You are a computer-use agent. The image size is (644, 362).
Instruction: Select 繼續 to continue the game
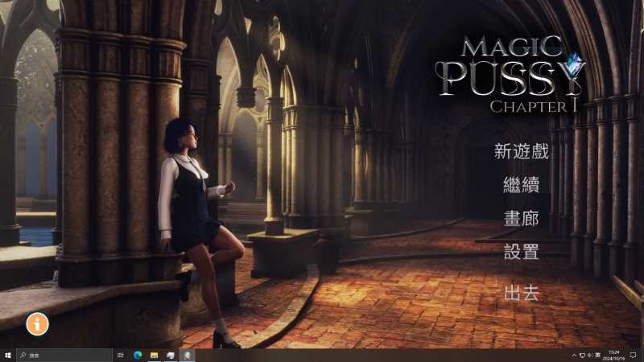pos(521,185)
